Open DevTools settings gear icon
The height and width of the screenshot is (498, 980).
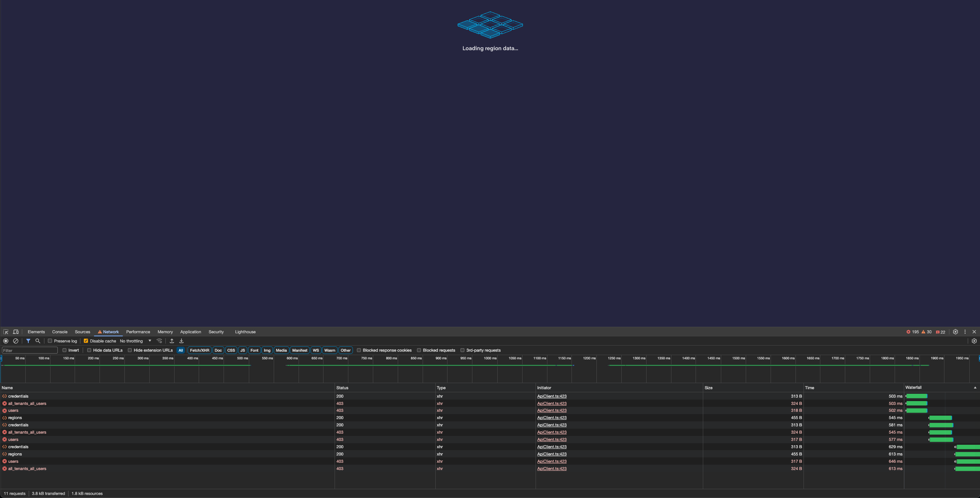(x=955, y=332)
